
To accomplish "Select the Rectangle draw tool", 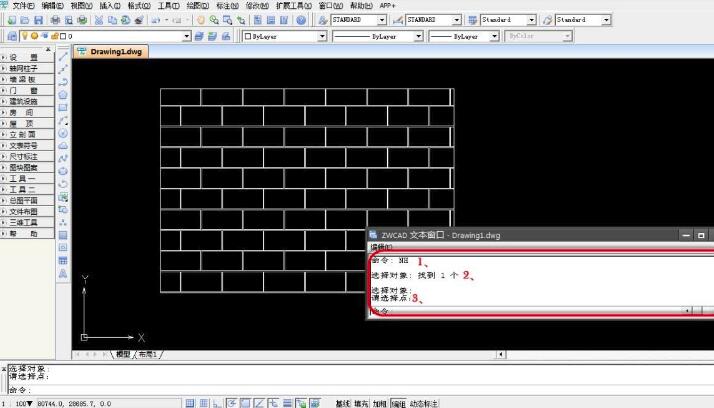I will pyautogui.click(x=63, y=107).
